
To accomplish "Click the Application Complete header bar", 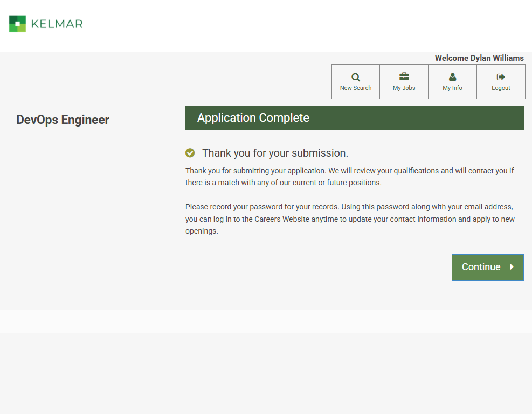I will (354, 118).
